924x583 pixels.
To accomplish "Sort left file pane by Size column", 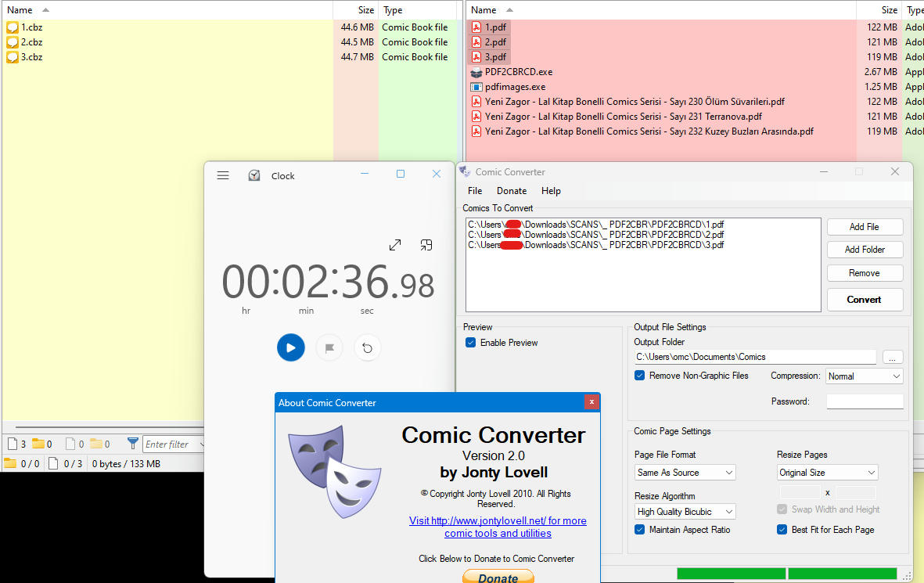I will click(x=355, y=10).
